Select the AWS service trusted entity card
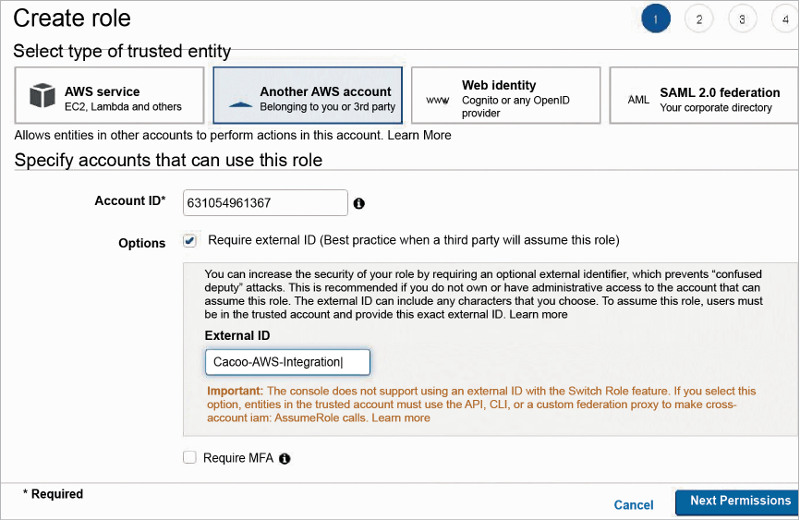800x520 pixels. tap(109, 96)
